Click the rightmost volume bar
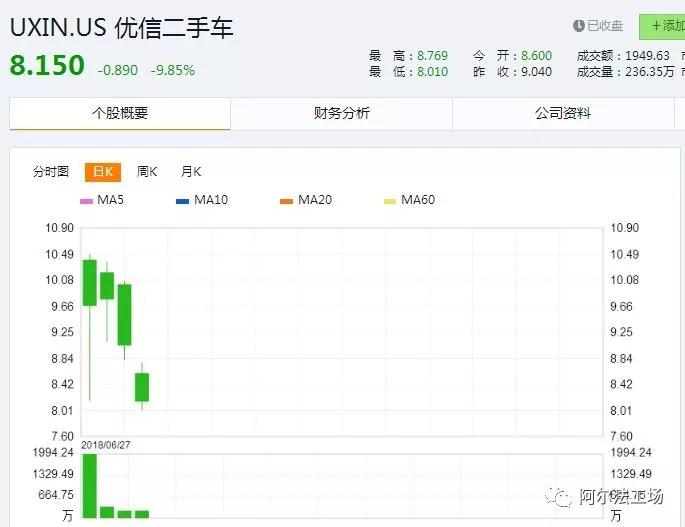 click(x=142, y=514)
